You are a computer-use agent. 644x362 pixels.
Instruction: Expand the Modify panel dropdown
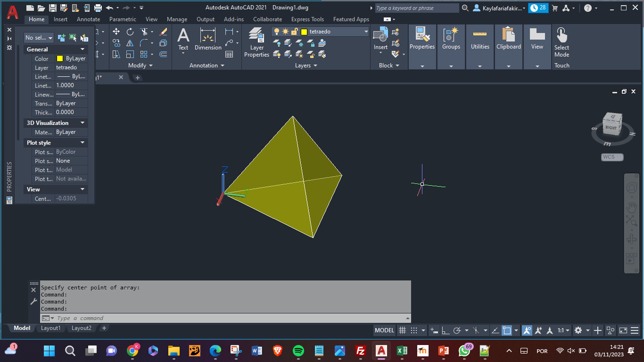(x=140, y=66)
